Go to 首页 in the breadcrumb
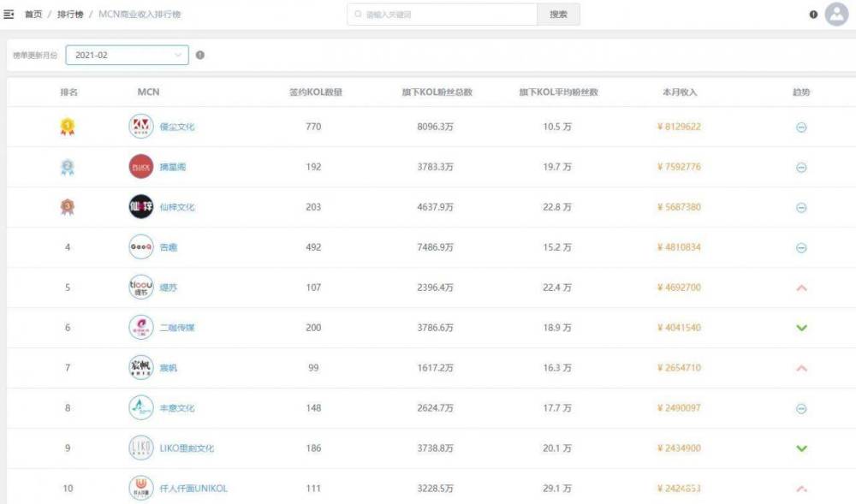Viewport: 856px width, 504px height. tap(33, 15)
